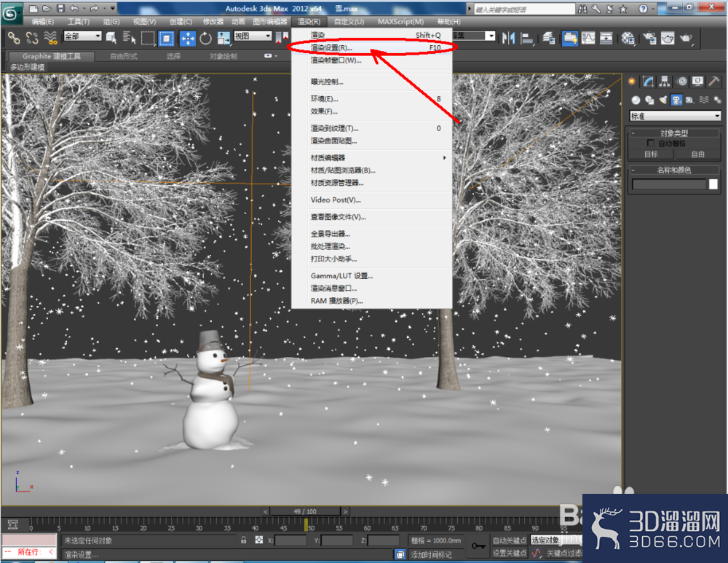Switch to the Modify command panel tab

(x=648, y=82)
